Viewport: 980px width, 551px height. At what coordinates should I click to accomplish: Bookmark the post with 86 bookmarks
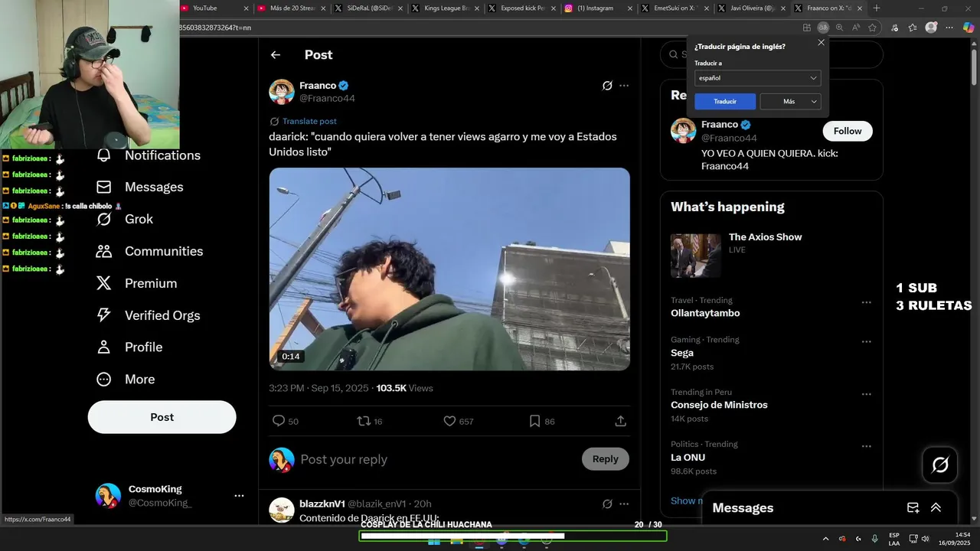[535, 421]
